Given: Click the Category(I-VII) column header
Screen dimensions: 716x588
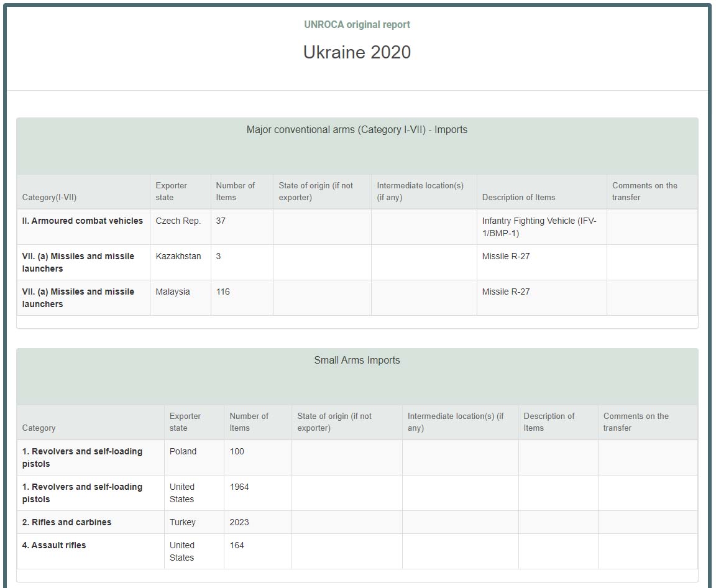Looking at the screenshot, I should click(x=49, y=198).
